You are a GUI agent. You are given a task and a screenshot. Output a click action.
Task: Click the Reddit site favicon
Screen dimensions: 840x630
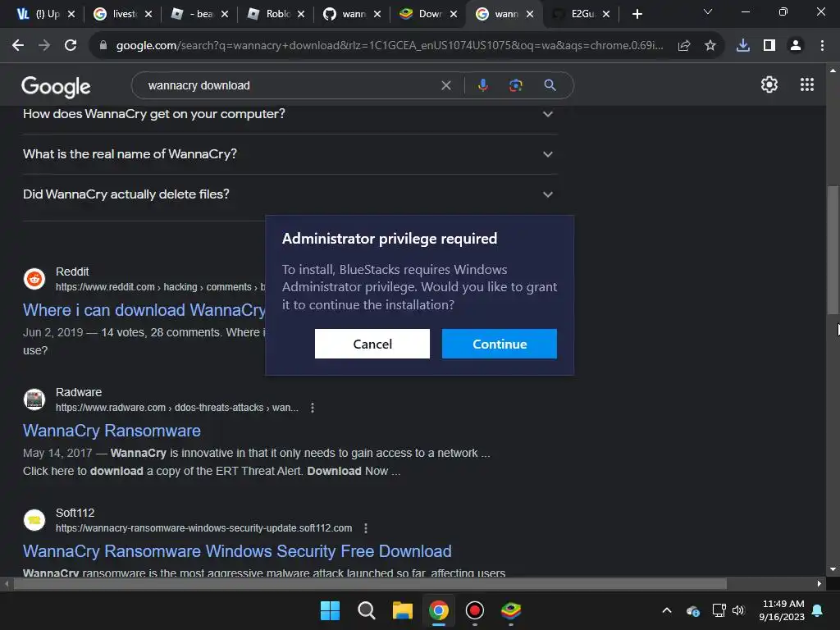tap(34, 279)
